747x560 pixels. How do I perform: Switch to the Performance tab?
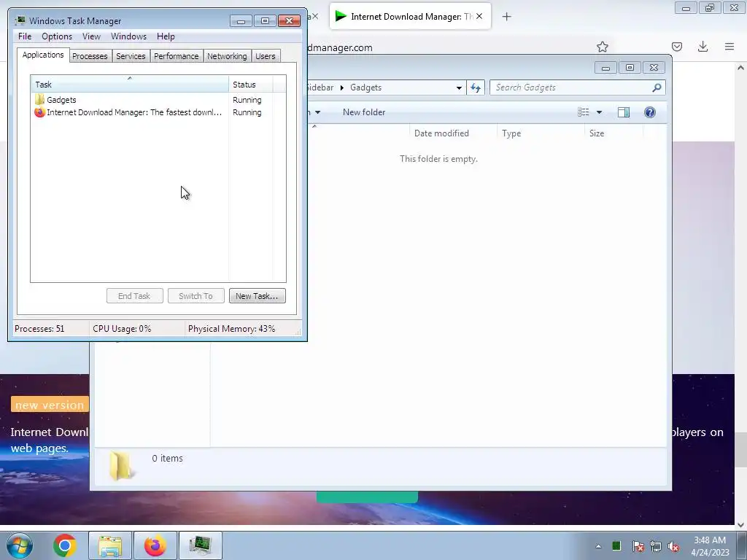[177, 56]
